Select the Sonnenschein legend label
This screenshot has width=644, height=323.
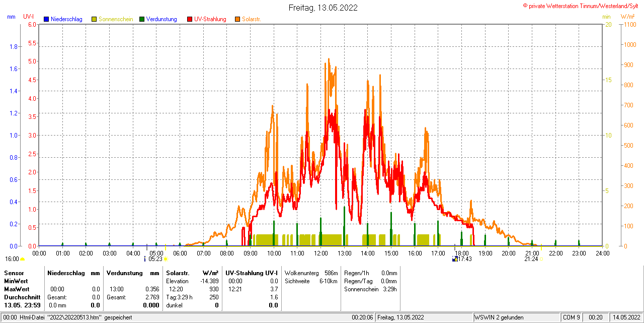[x=116, y=19]
